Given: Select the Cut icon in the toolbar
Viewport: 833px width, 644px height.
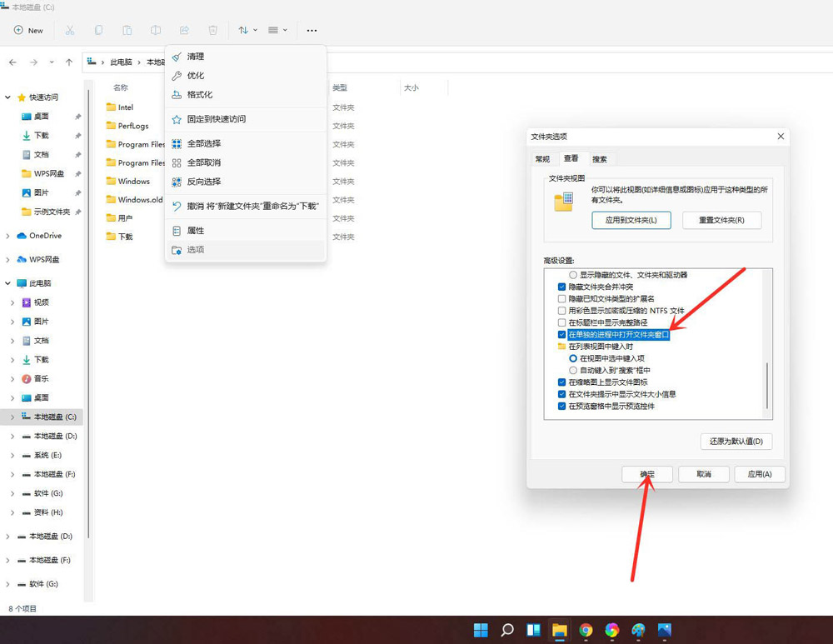Looking at the screenshot, I should 70,30.
